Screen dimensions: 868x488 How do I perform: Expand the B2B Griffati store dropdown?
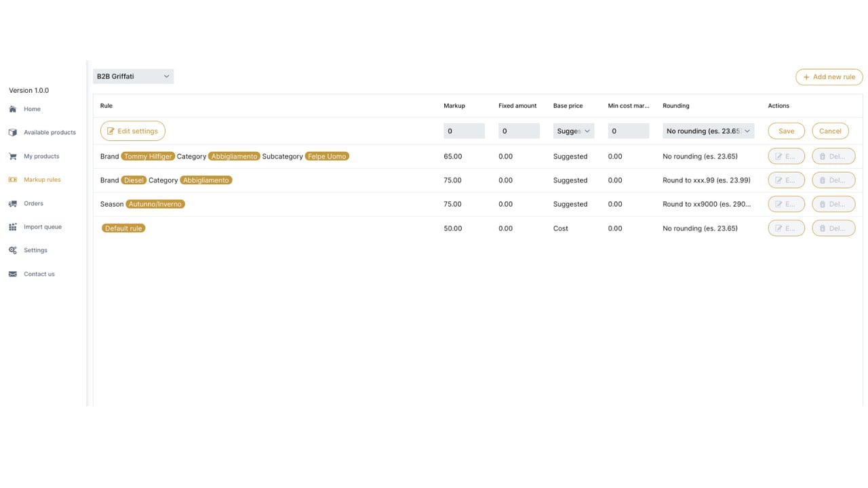click(x=133, y=77)
